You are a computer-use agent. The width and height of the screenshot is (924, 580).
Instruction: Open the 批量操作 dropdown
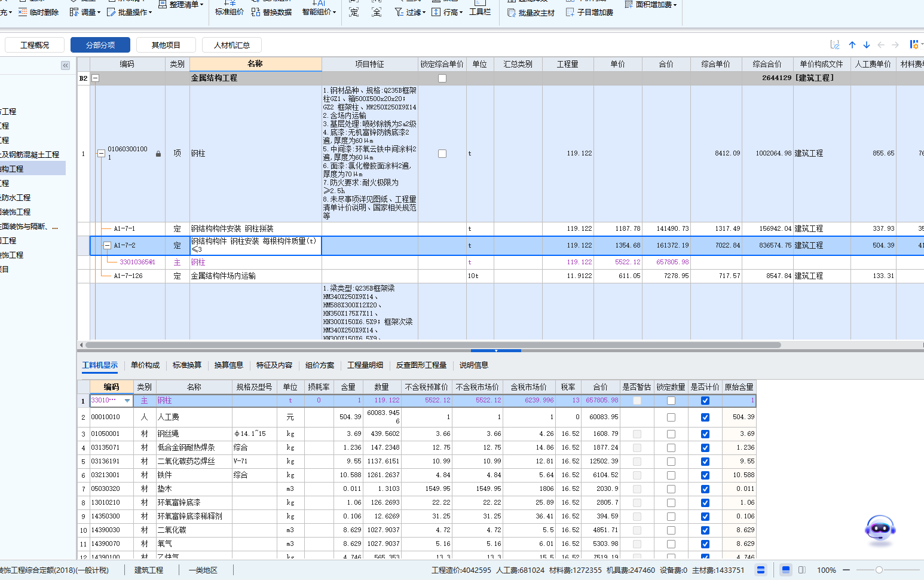129,12
